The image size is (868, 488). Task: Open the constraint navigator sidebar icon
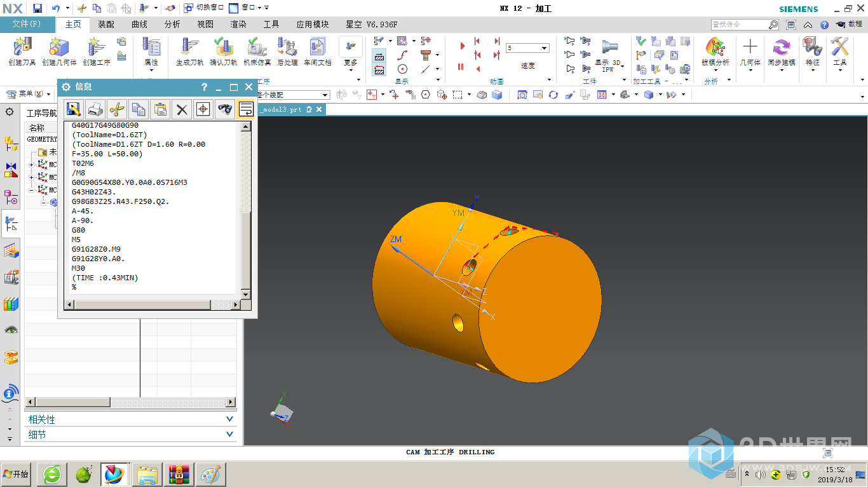(x=11, y=170)
